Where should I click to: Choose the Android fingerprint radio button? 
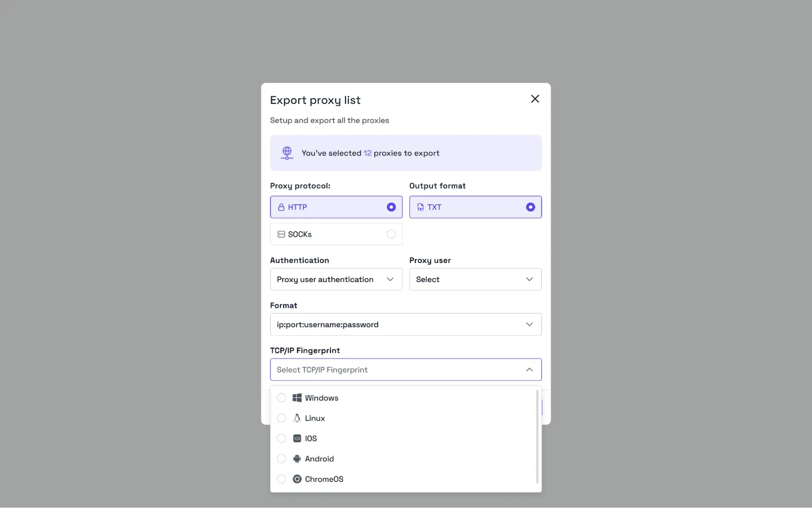tap(281, 459)
